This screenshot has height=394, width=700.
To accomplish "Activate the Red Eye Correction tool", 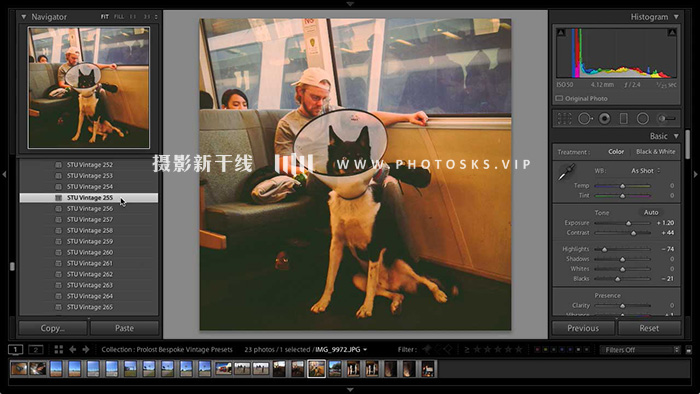I will pyautogui.click(x=604, y=119).
